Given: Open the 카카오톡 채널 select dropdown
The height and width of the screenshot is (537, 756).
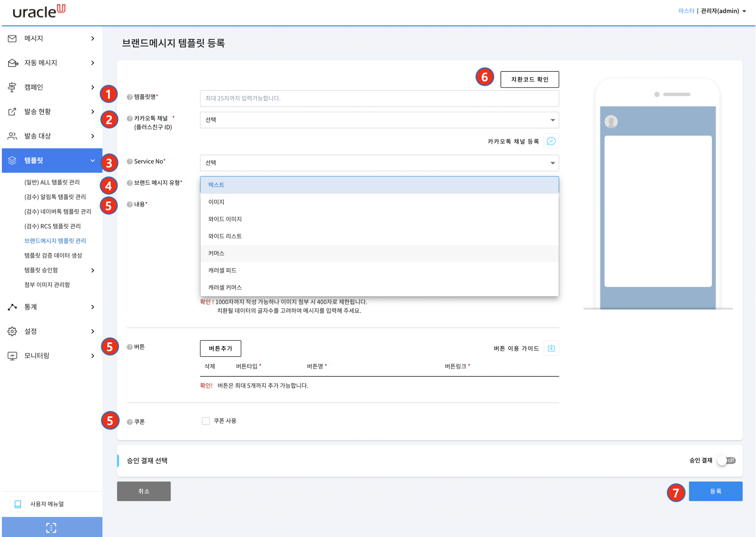Looking at the screenshot, I should pyautogui.click(x=379, y=120).
